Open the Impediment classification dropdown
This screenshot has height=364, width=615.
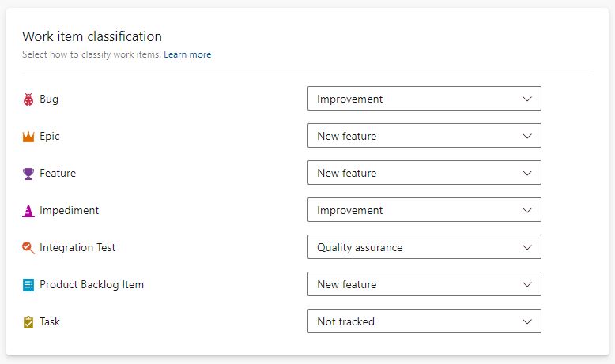tap(424, 210)
